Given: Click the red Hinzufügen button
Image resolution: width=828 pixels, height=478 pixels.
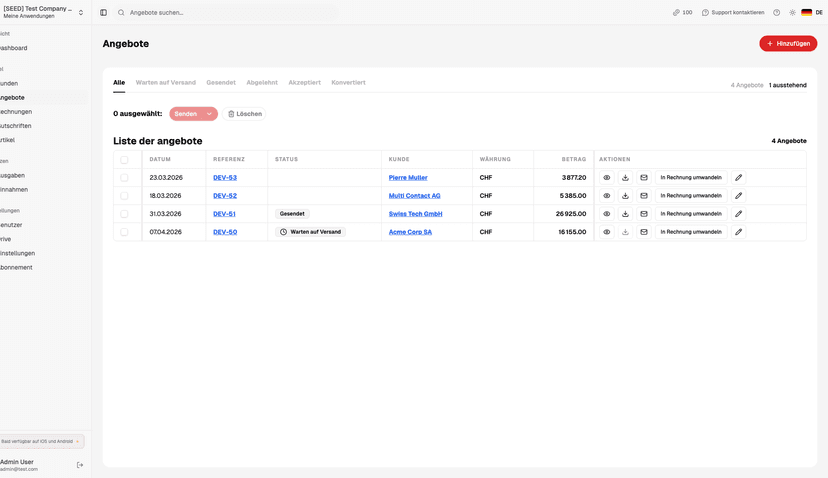Looking at the screenshot, I should click(x=788, y=44).
